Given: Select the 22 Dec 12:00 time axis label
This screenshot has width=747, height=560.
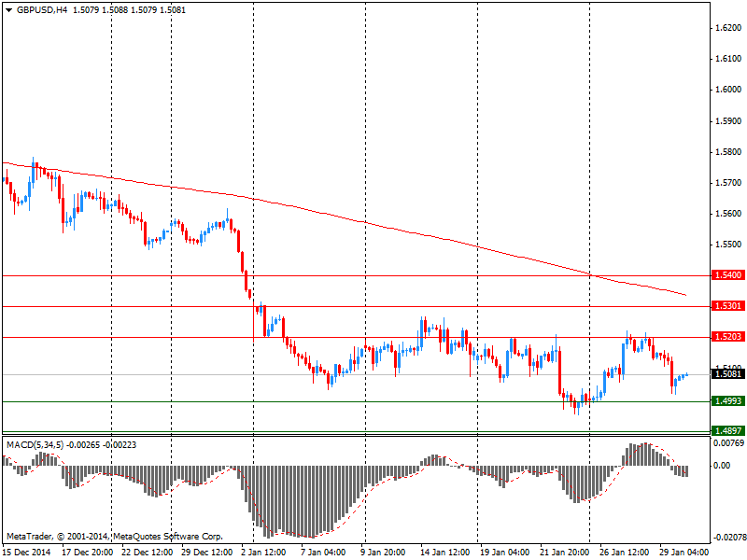Looking at the screenshot, I should tap(147, 553).
